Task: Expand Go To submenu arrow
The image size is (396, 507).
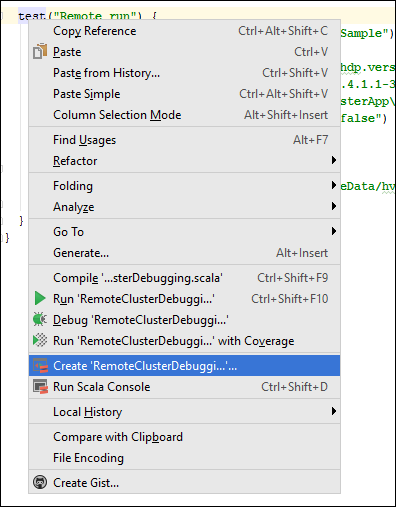Action: pos(333,231)
